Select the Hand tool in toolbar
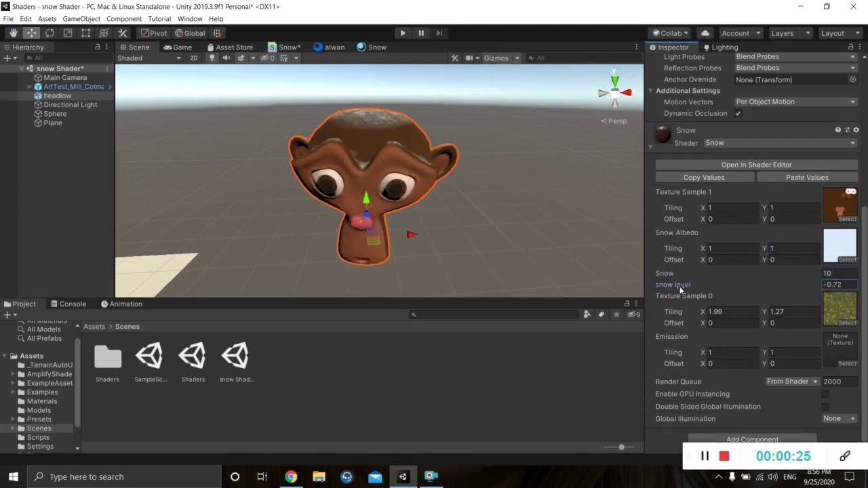This screenshot has width=868, height=488. pyautogui.click(x=14, y=33)
